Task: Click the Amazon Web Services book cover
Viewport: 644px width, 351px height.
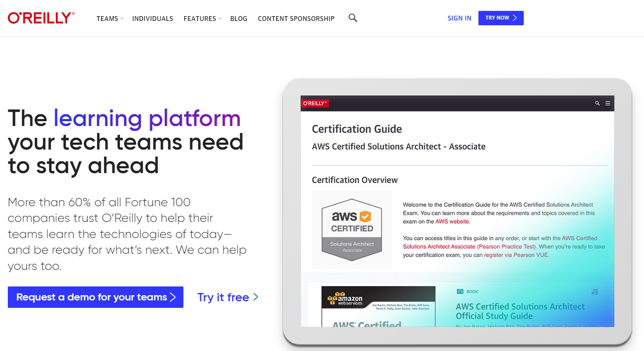Action: 378,306
